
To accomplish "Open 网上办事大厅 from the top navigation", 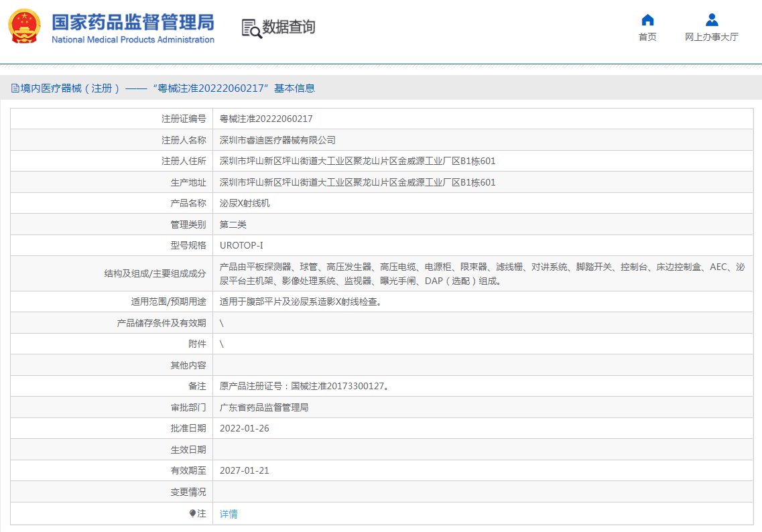I will (712, 38).
